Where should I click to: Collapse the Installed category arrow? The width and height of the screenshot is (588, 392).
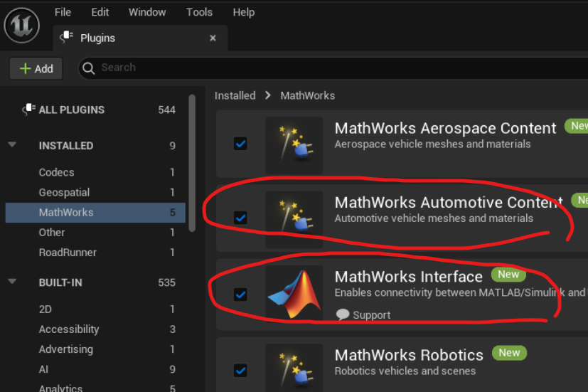point(12,145)
